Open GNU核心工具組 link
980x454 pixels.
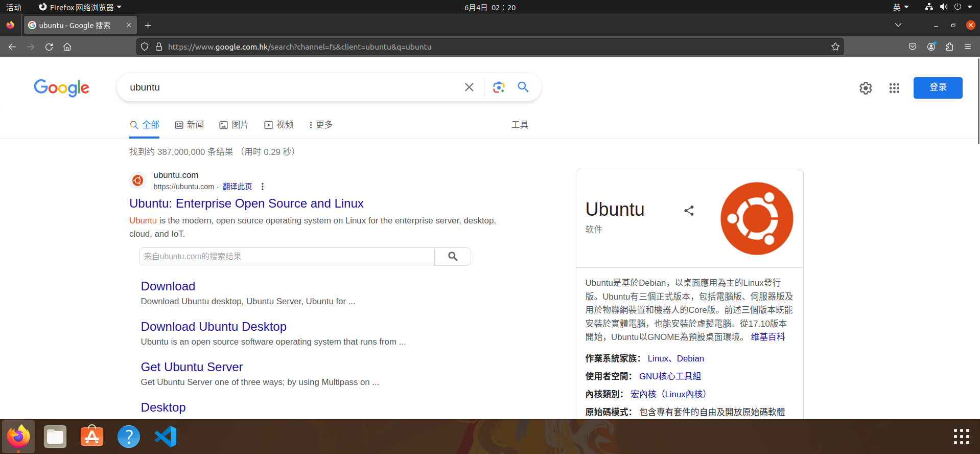(670, 376)
